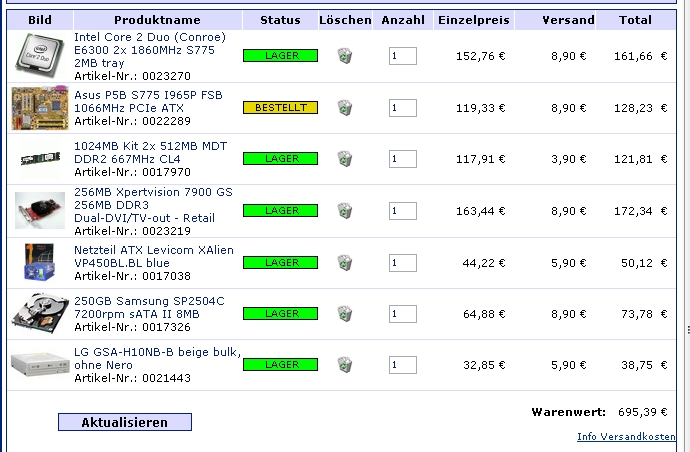
Task: Select total 128,23 € cell
Action: point(641,108)
